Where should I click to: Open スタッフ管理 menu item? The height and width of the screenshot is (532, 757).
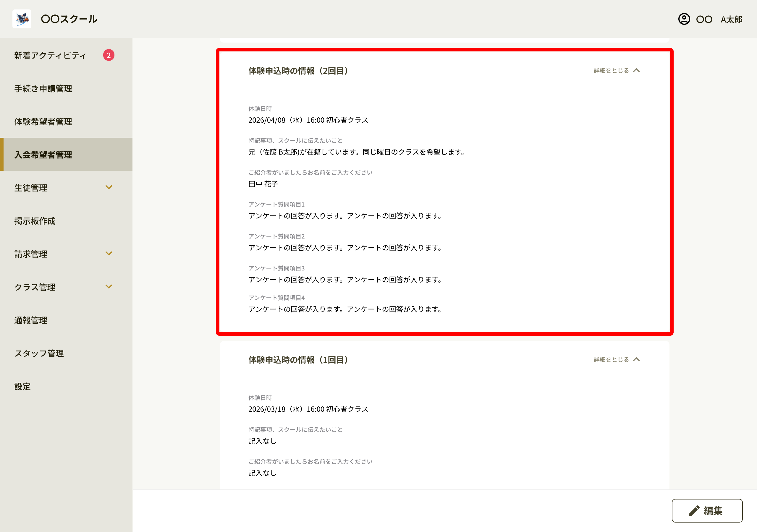coord(66,353)
